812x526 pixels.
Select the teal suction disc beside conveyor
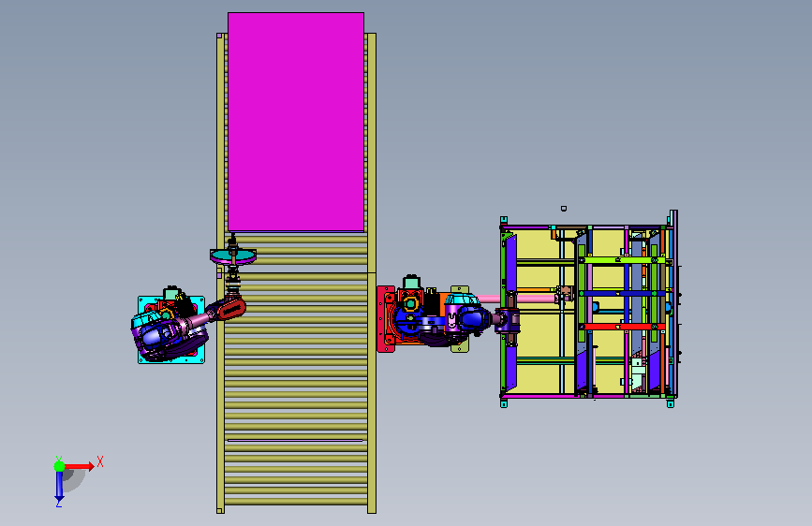point(233,256)
